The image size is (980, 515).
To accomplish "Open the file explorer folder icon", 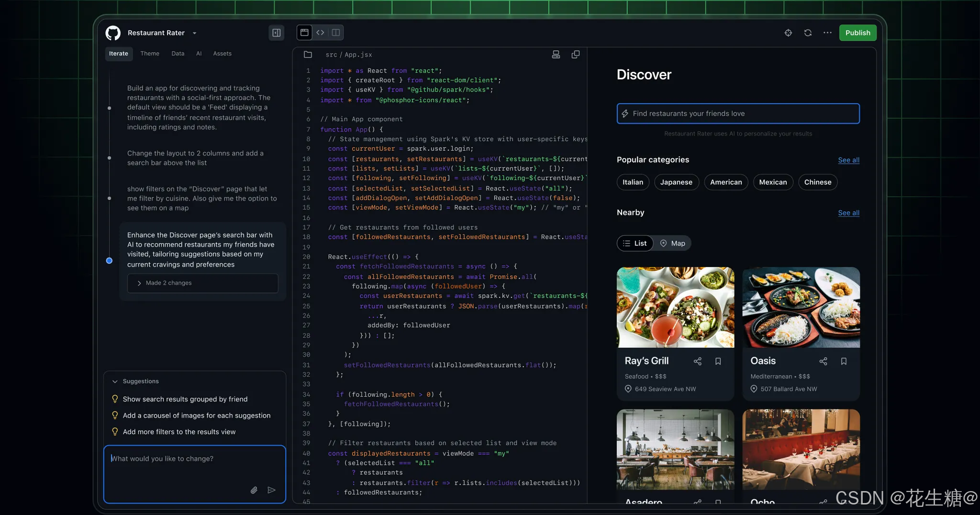I will coord(308,55).
